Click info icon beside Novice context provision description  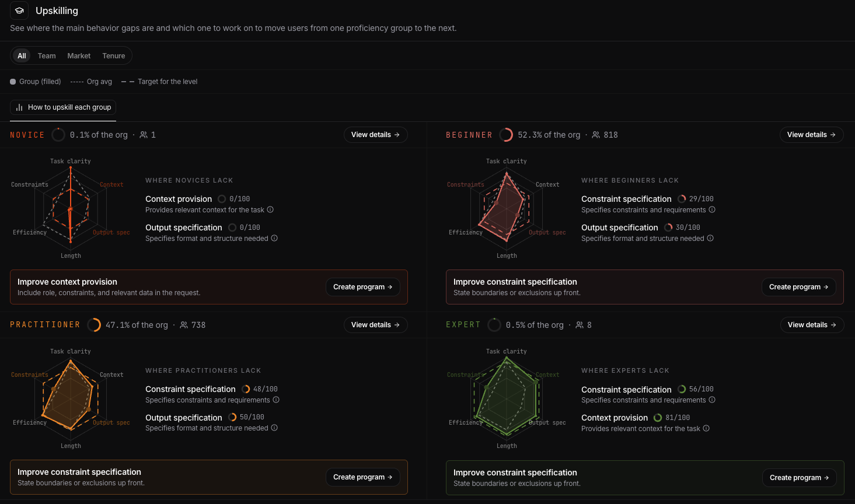270,209
